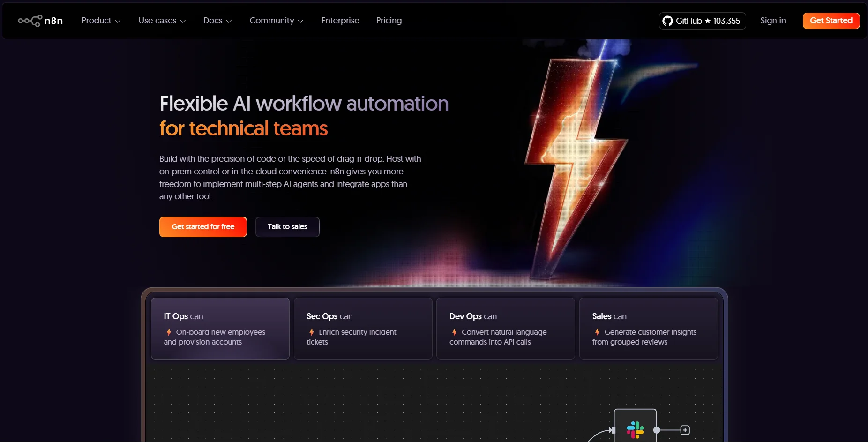Click the Slack node icon in workflow canvas
This screenshot has width=868, height=442.
click(635, 429)
